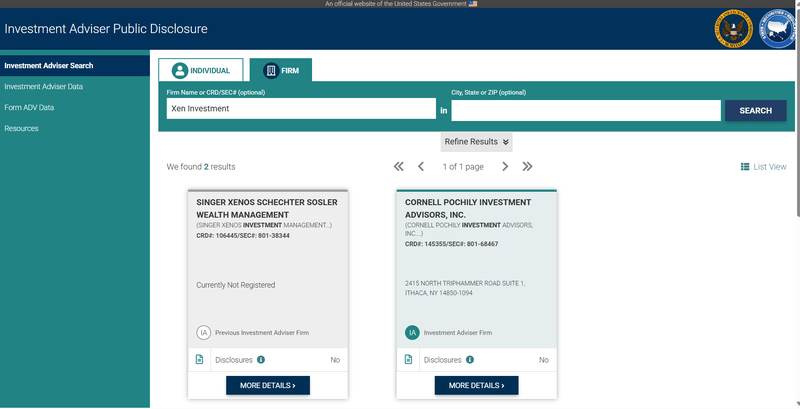This screenshot has width=800, height=409.
Task: Click the NASAA state securities logo
Action: (x=779, y=30)
